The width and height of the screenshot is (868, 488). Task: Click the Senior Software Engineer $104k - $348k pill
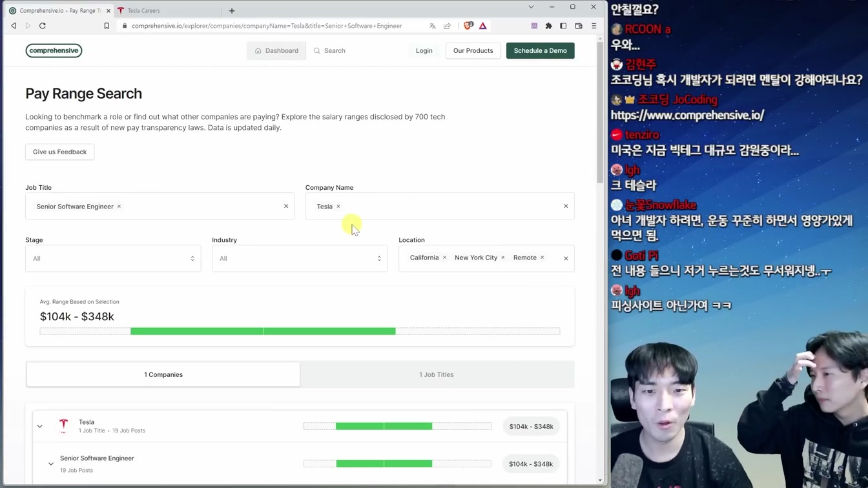click(x=531, y=464)
